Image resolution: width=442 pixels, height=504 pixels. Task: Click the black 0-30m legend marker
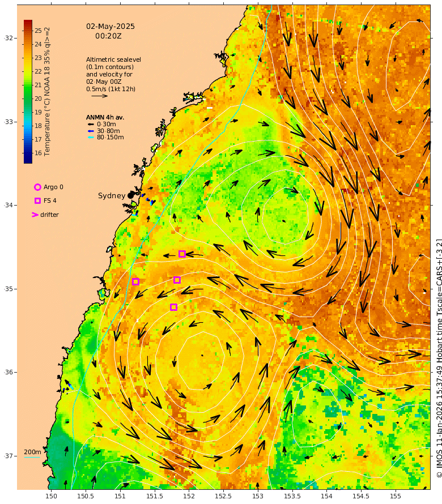point(91,124)
